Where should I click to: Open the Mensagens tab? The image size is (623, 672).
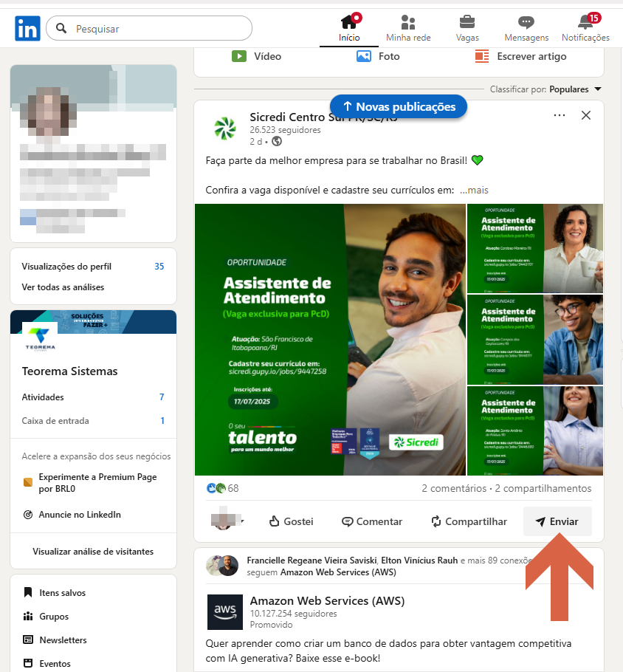pyautogui.click(x=526, y=28)
